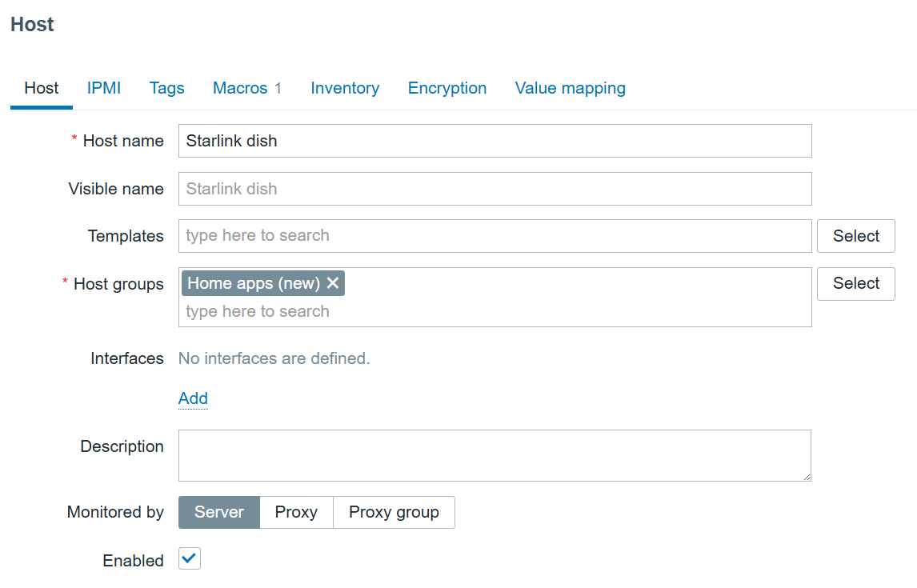Click Select button next to Templates

coord(855,236)
